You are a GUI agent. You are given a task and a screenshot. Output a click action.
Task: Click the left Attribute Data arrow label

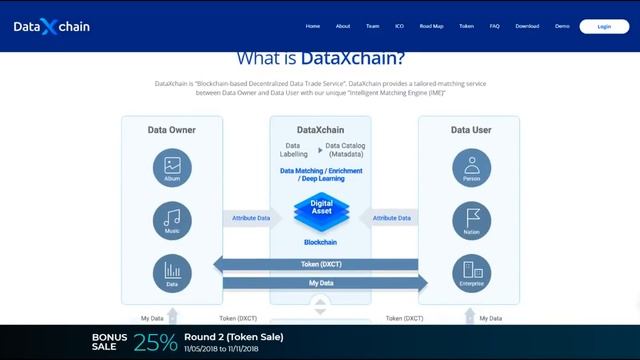(252, 218)
